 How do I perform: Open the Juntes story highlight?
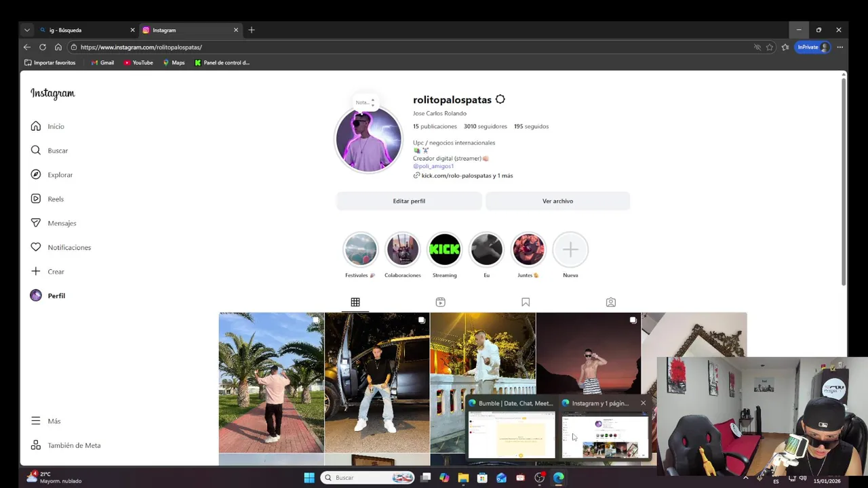[528, 249]
